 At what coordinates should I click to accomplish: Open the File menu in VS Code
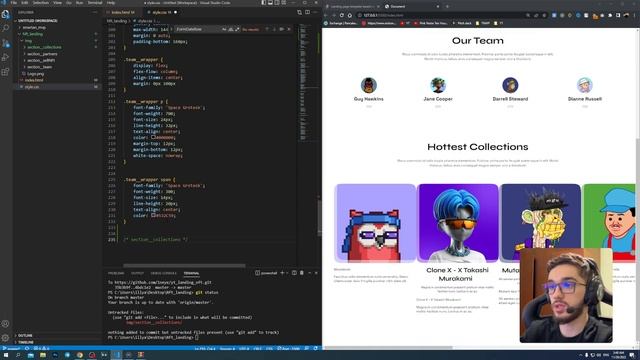point(14,2)
